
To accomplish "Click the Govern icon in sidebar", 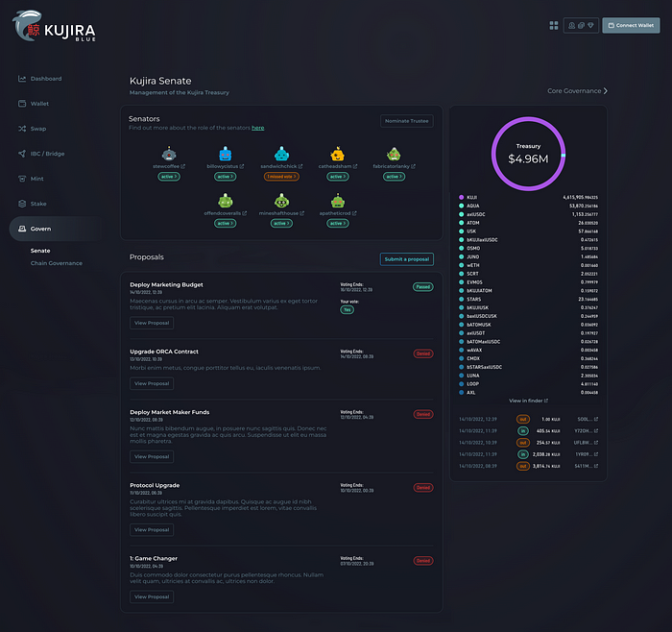I will 22,229.
